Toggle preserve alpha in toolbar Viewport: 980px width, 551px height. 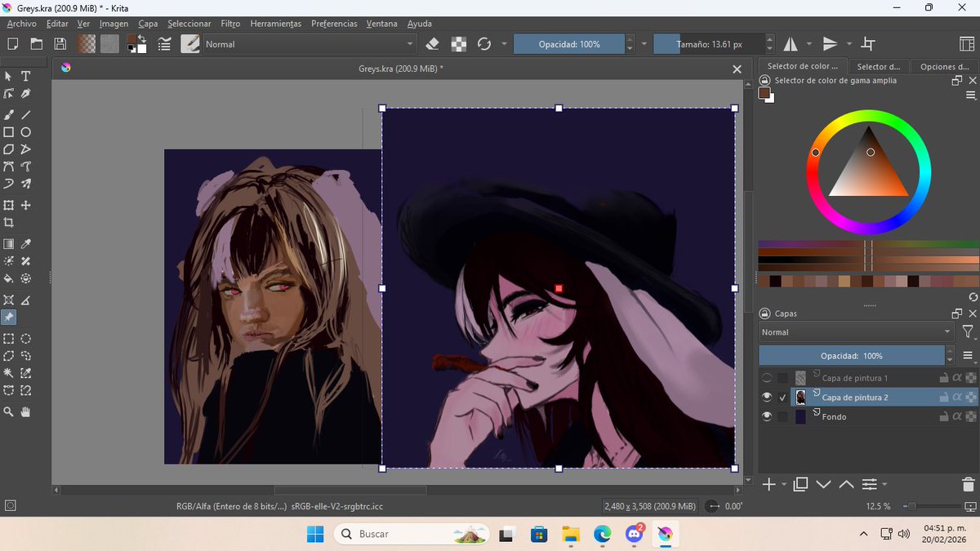(459, 44)
